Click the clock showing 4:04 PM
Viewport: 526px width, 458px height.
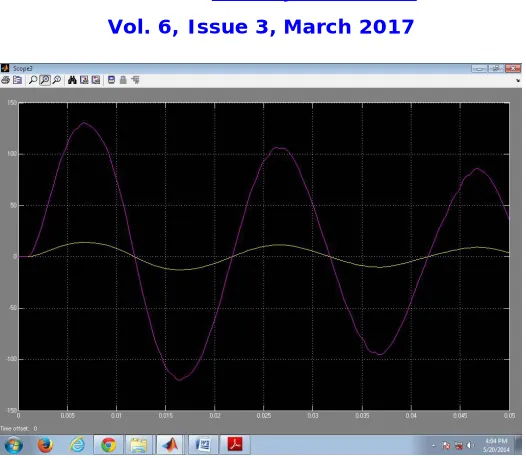(x=496, y=441)
